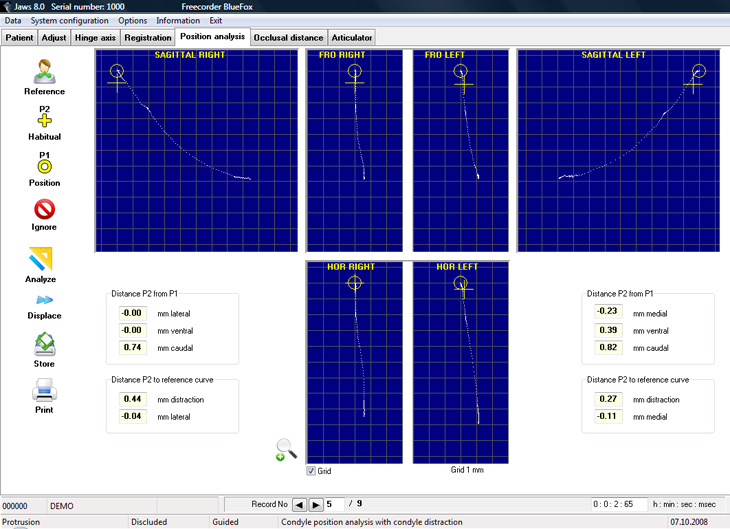The image size is (730, 529).
Task: Click the Store icon
Action: (x=45, y=344)
